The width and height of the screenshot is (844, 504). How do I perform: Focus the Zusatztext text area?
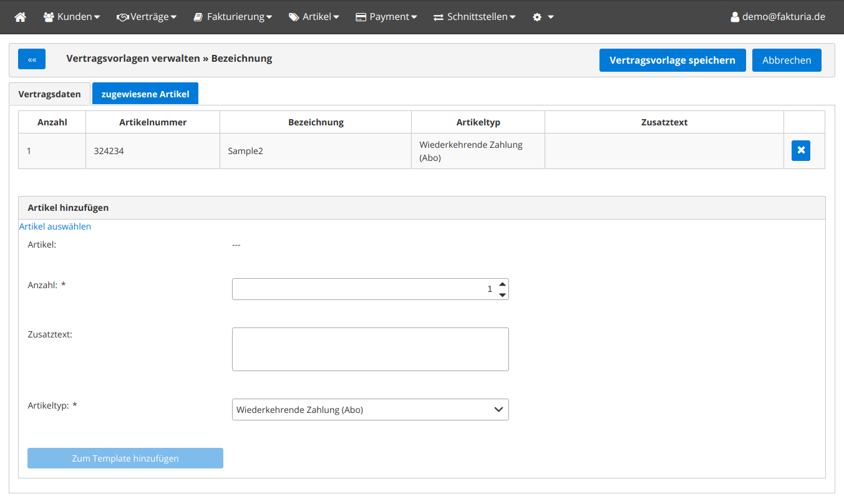click(x=370, y=349)
